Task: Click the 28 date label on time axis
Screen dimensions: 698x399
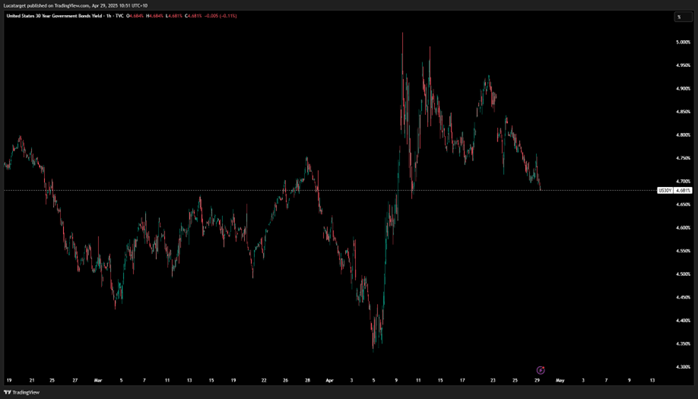Action: 308,380
